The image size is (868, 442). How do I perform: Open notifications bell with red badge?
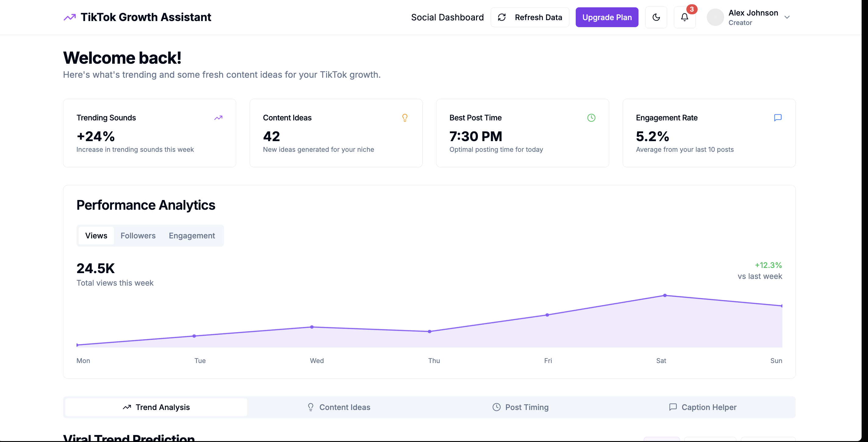point(684,17)
